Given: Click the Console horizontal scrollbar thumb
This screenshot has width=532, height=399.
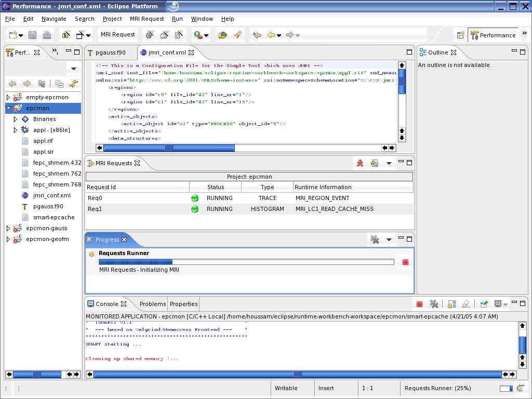Looking at the screenshot, I should click(298, 375).
